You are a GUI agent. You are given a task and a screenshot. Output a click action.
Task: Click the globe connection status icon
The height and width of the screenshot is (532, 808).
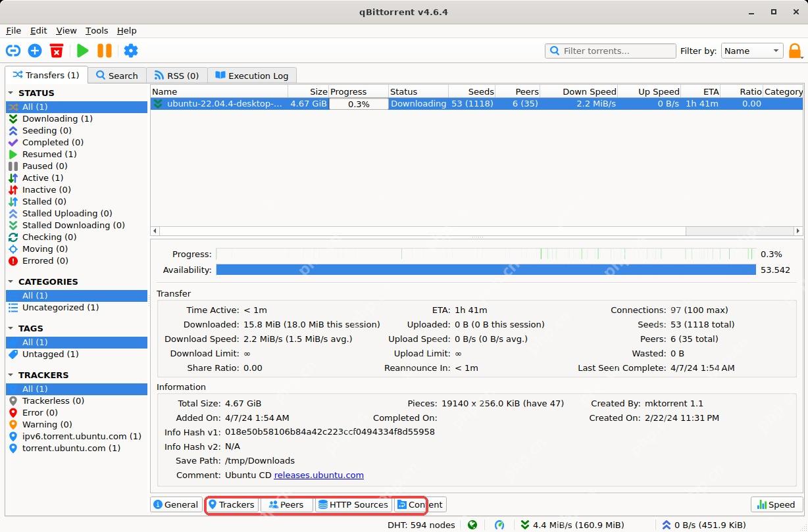[x=472, y=525]
